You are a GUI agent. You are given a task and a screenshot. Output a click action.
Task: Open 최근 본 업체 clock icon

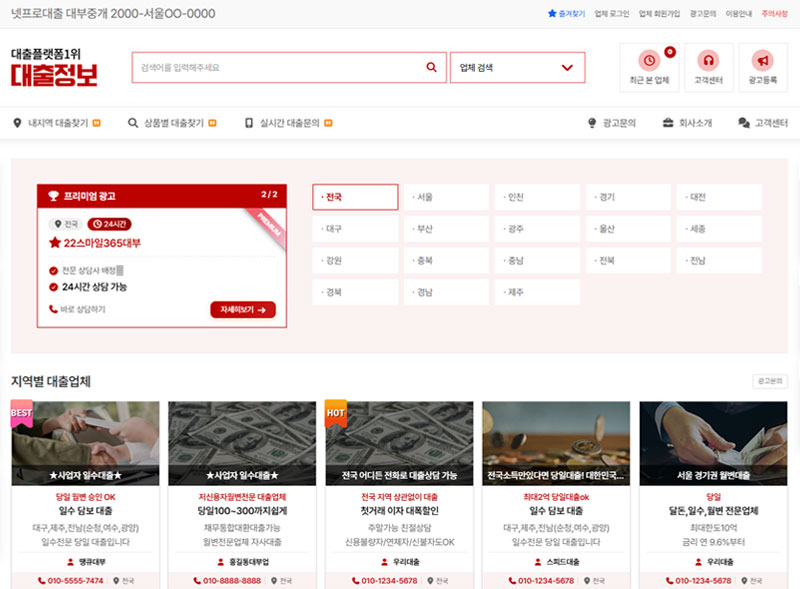point(649,60)
